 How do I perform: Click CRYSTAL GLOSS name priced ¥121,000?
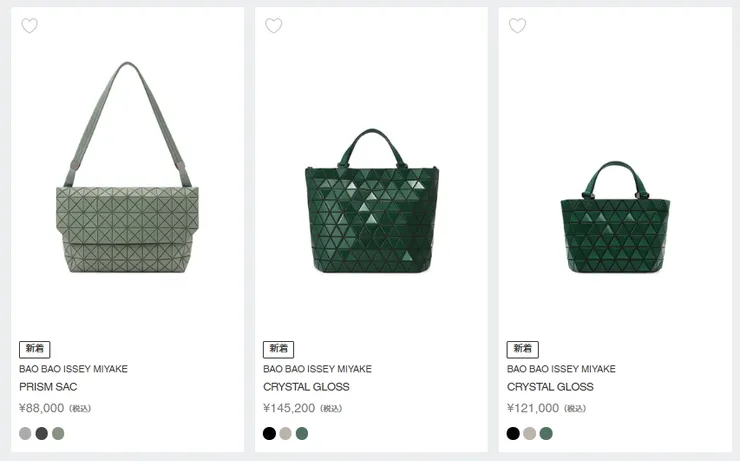tap(550, 387)
